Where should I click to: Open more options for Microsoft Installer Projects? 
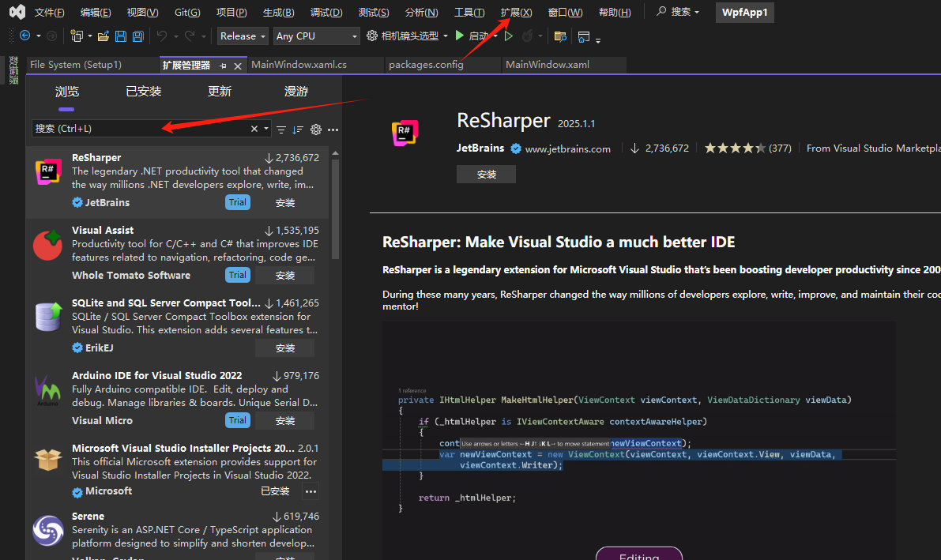311,491
